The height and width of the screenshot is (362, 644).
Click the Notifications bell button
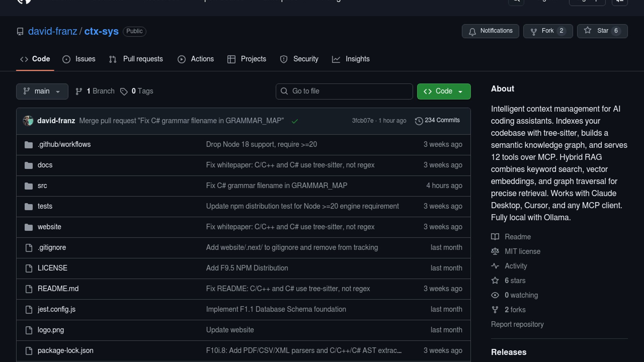(x=490, y=31)
